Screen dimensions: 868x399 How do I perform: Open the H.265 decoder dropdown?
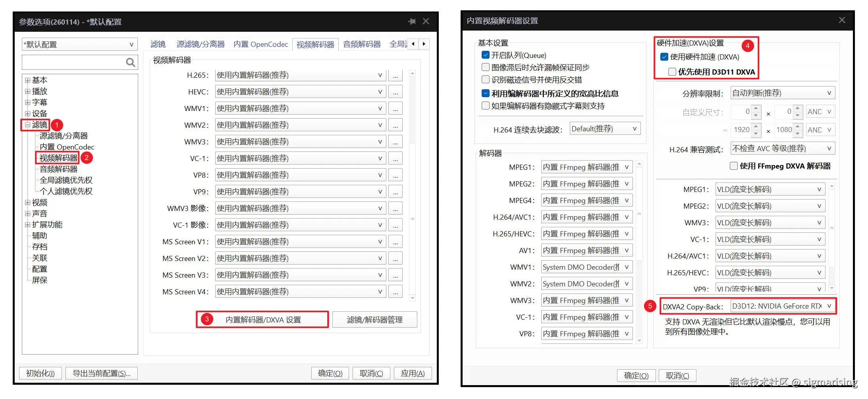coord(380,75)
